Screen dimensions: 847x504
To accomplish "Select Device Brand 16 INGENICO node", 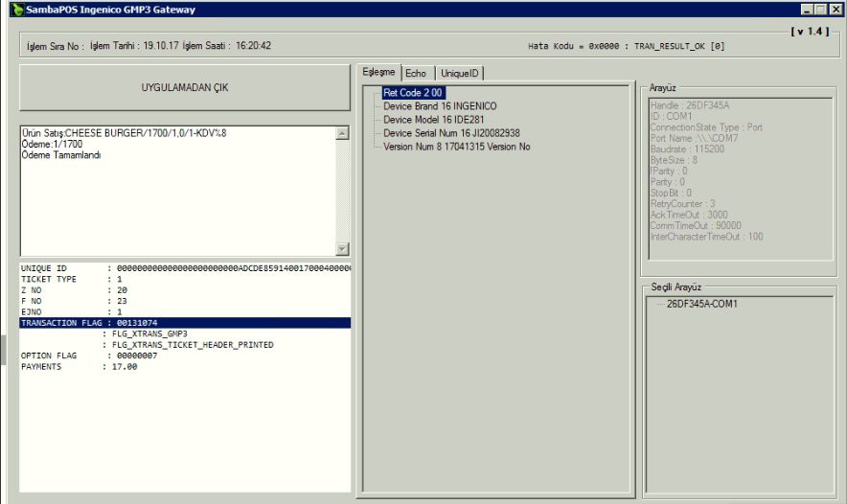I will pyautogui.click(x=440, y=106).
